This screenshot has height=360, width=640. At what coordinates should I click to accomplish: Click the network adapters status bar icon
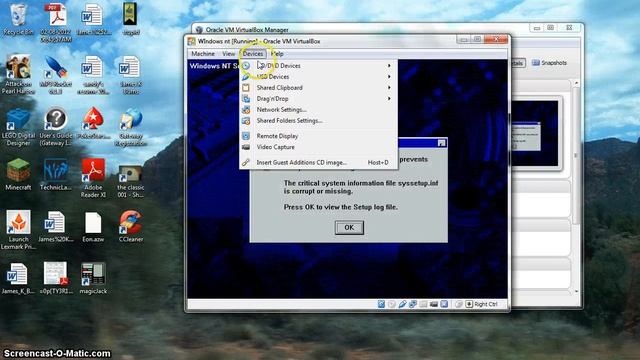click(x=413, y=304)
